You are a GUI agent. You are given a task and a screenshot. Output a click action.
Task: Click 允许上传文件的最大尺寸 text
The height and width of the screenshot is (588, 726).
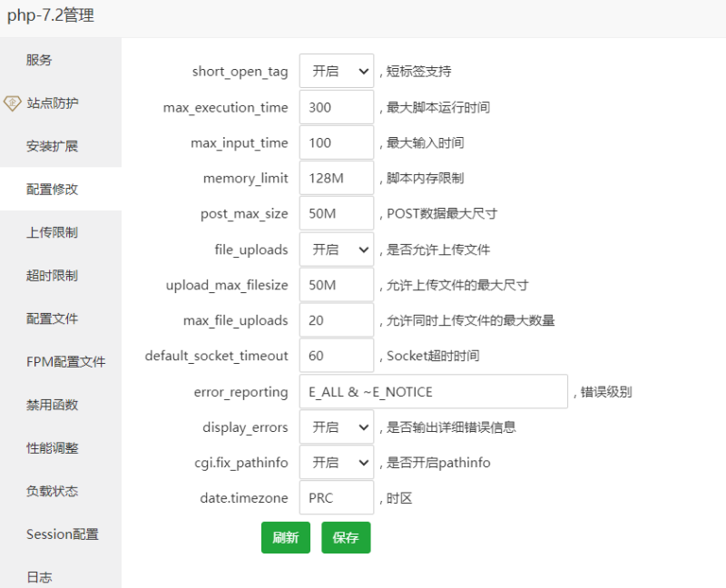pyautogui.click(x=457, y=285)
